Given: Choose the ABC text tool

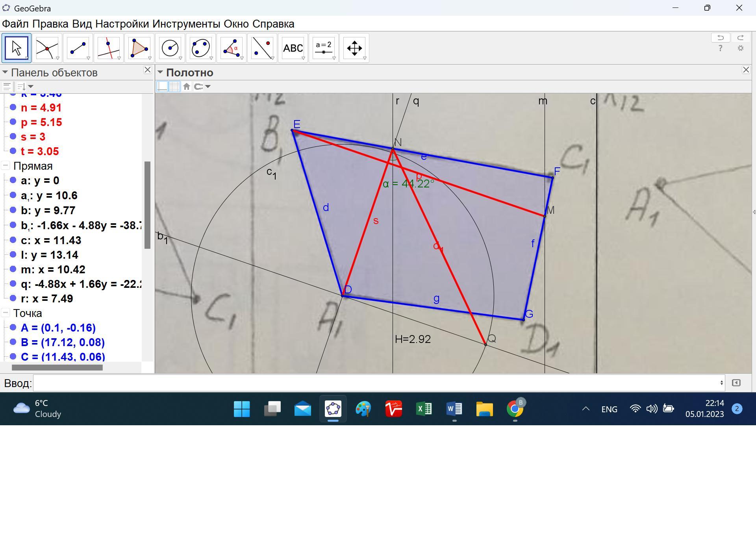Looking at the screenshot, I should point(293,48).
